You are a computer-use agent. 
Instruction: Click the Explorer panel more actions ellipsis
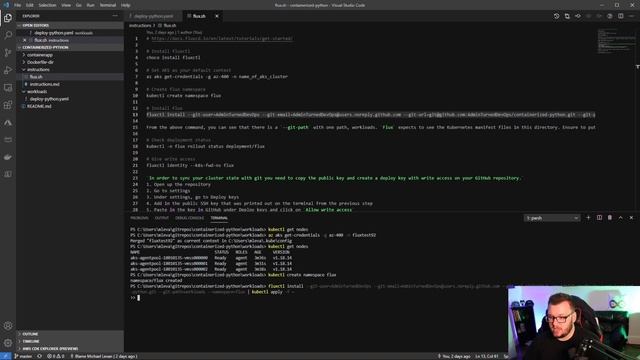115,16
